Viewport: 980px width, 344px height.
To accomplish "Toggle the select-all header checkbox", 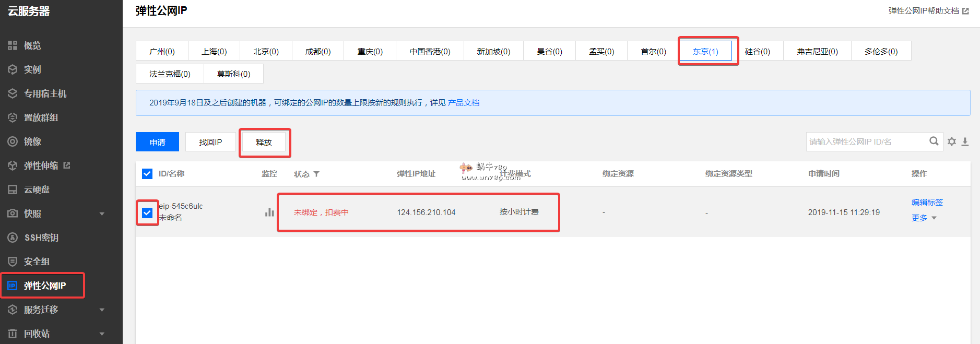I will pyautogui.click(x=147, y=174).
